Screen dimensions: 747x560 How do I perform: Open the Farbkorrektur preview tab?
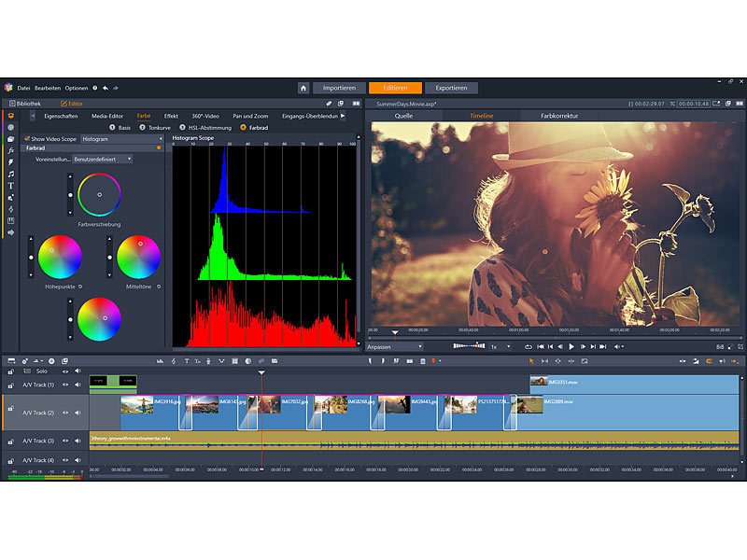coord(559,116)
